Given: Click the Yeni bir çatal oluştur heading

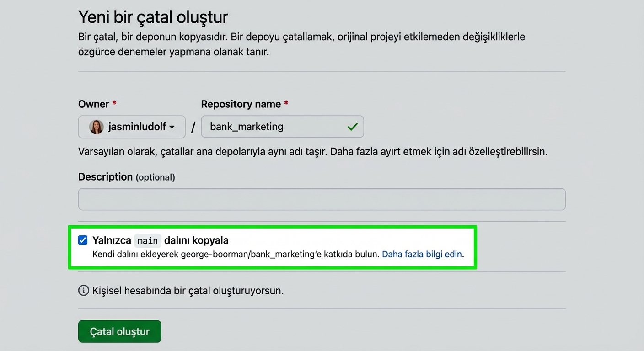Looking at the screenshot, I should [x=153, y=17].
